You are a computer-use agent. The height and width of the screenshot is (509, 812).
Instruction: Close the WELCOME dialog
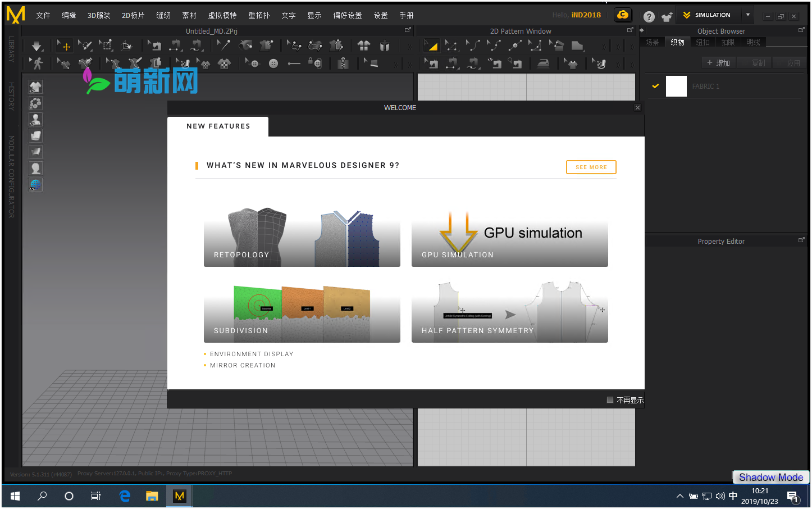point(637,107)
